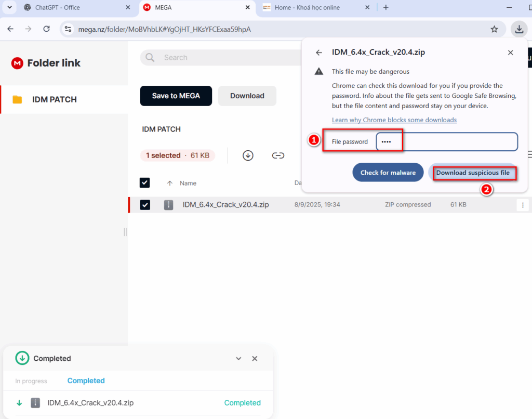The width and height of the screenshot is (532, 419).
Task: View site information icon in address bar
Action: pyautogui.click(x=68, y=29)
